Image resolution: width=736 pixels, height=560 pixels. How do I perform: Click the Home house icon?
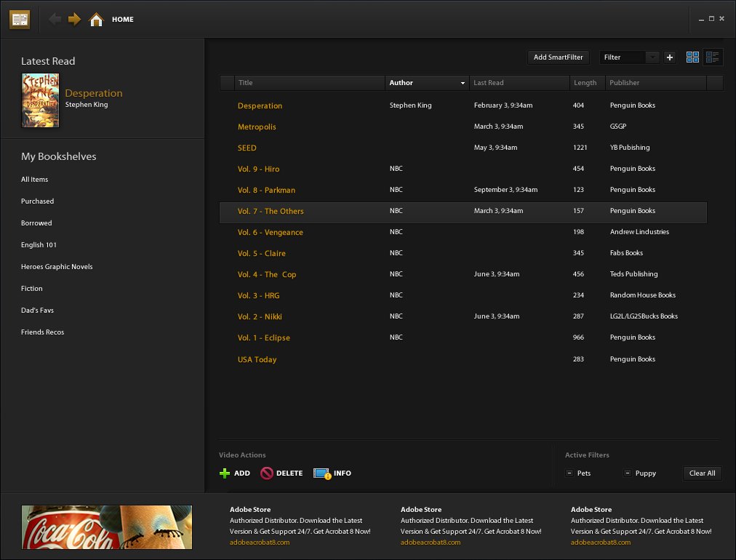96,20
